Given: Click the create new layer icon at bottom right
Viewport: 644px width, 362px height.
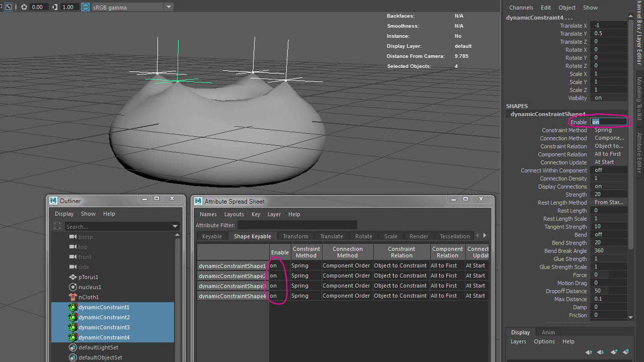Looking at the screenshot, I should [x=614, y=352].
